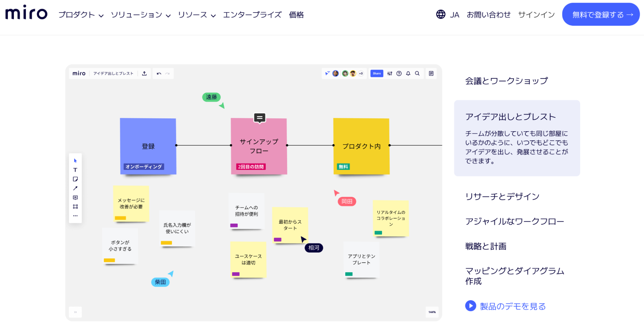Expand the プロダクト menu
The image size is (644, 323).
click(81, 15)
